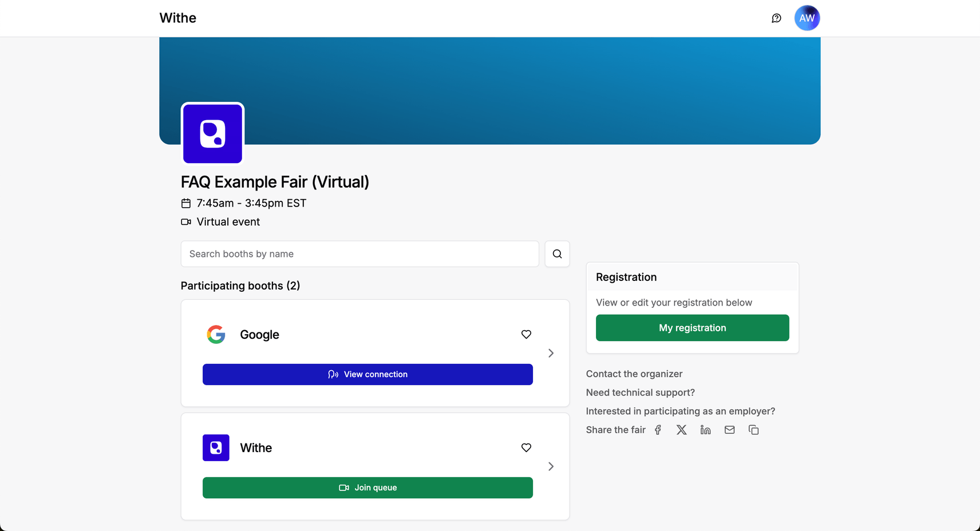Open the Google booth name
This screenshot has width=980, height=531.
259,335
